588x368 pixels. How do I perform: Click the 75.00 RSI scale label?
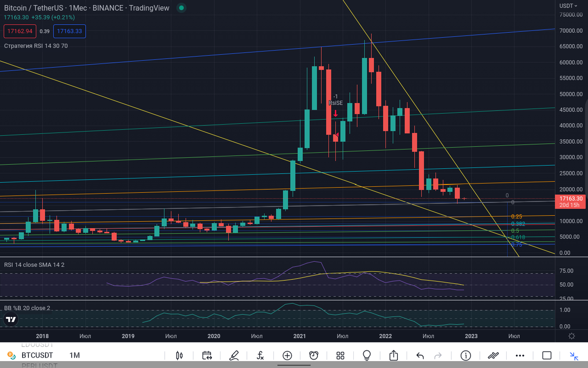coord(566,271)
